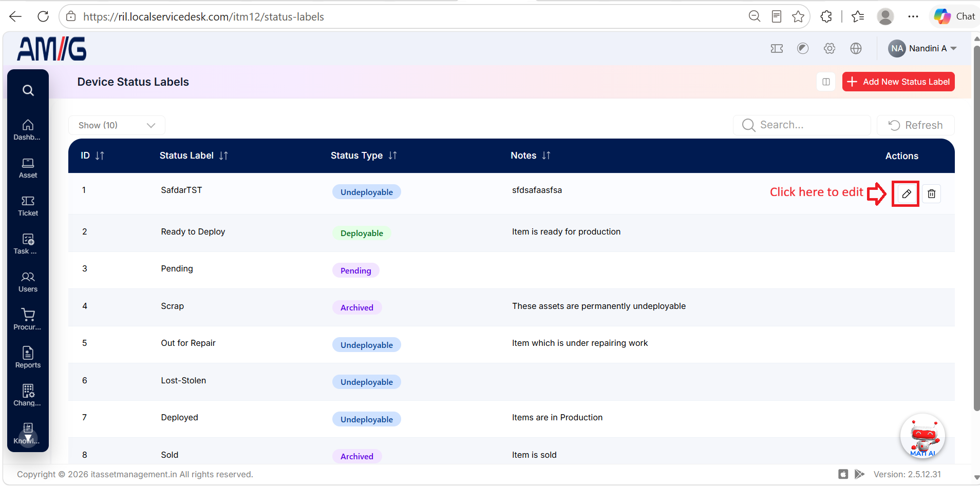Viewport: 980px width, 487px height.
Task: Bookmark page with the star icon
Action: coord(798,16)
